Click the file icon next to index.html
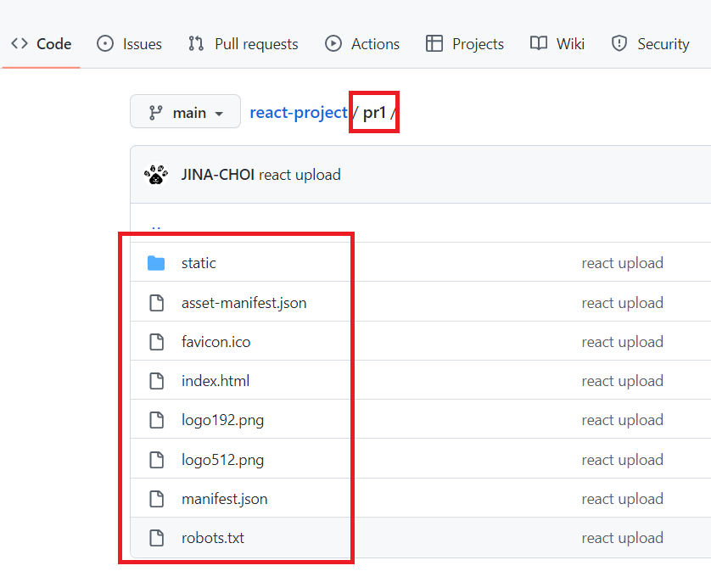The width and height of the screenshot is (711, 588). tap(157, 381)
